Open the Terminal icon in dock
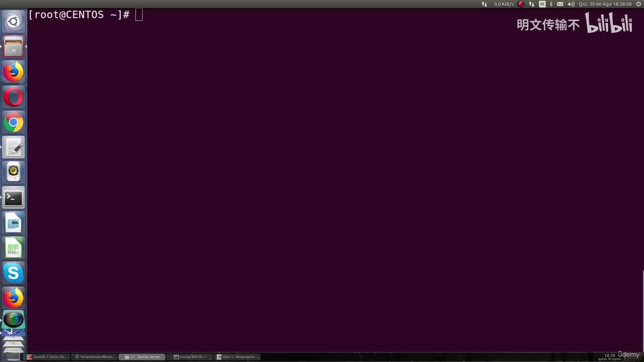Image resolution: width=644 pixels, height=362 pixels. [13, 198]
